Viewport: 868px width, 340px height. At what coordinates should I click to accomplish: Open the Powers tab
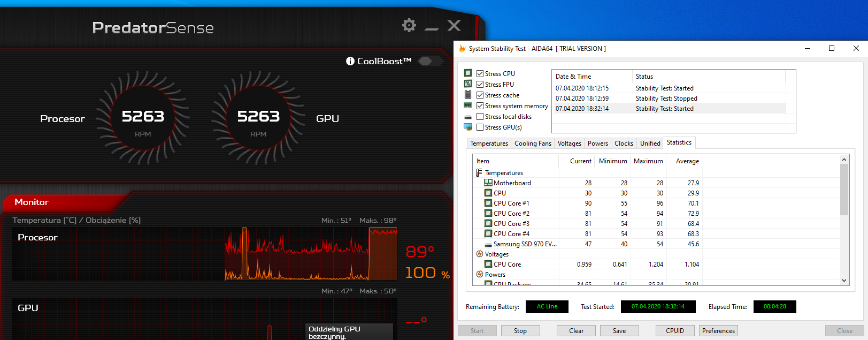(597, 143)
